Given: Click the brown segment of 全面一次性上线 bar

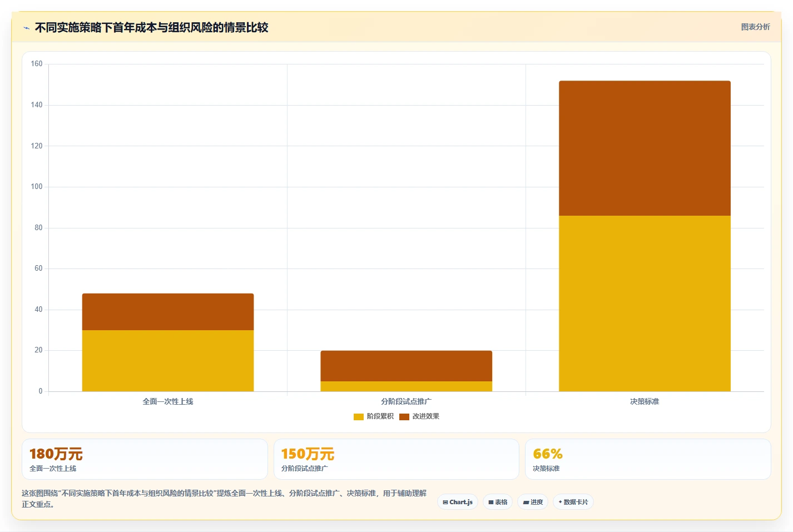Looking at the screenshot, I should click(x=168, y=312).
